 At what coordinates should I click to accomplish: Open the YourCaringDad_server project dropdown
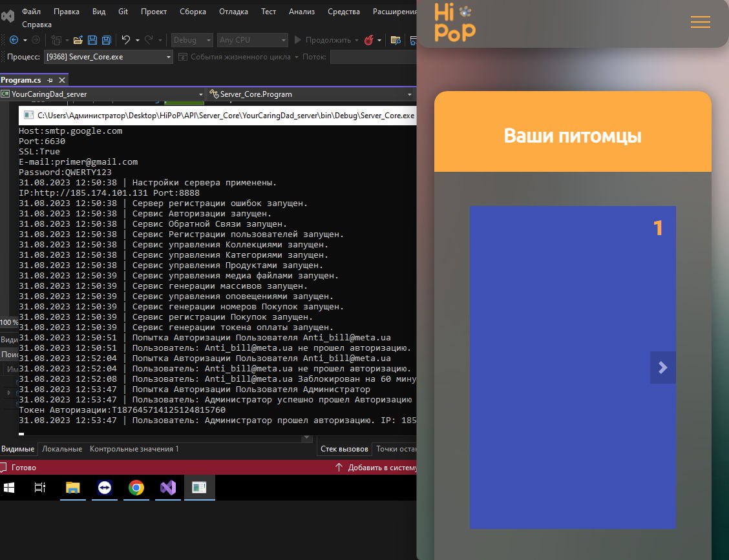(x=102, y=94)
